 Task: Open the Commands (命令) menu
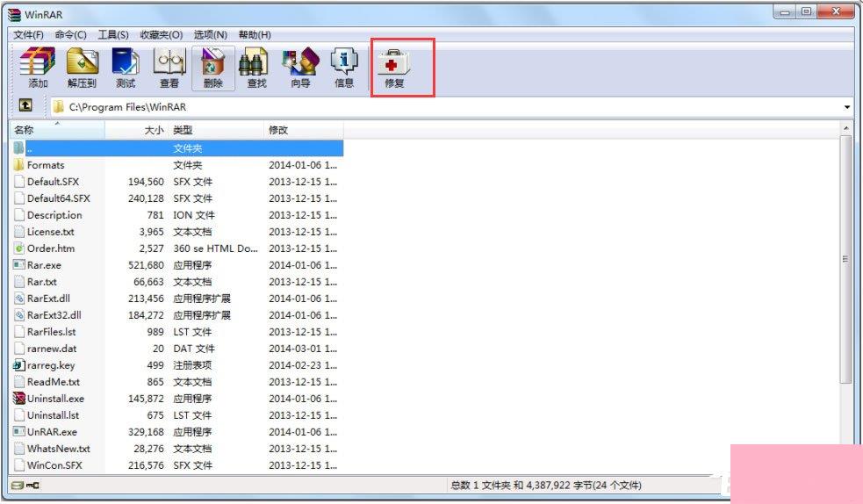coord(70,34)
